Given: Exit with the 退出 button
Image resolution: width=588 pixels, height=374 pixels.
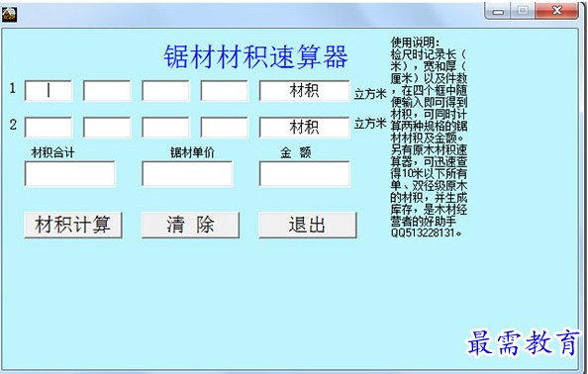Looking at the screenshot, I should [308, 225].
